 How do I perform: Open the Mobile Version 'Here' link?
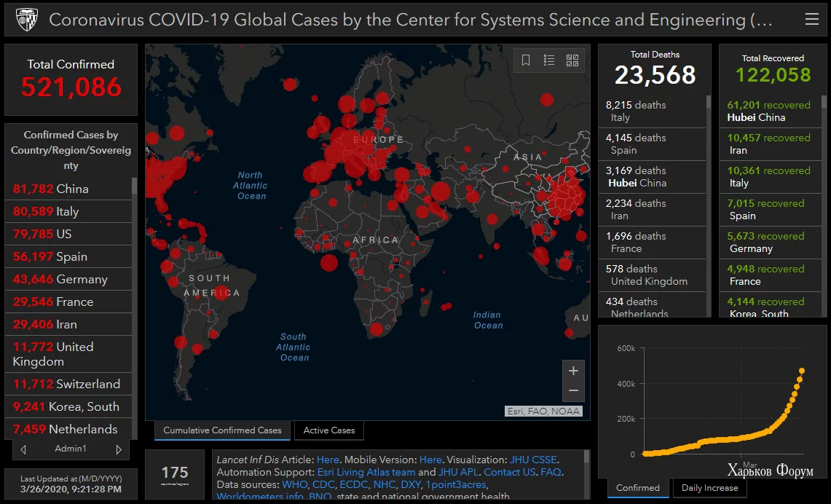click(430, 460)
